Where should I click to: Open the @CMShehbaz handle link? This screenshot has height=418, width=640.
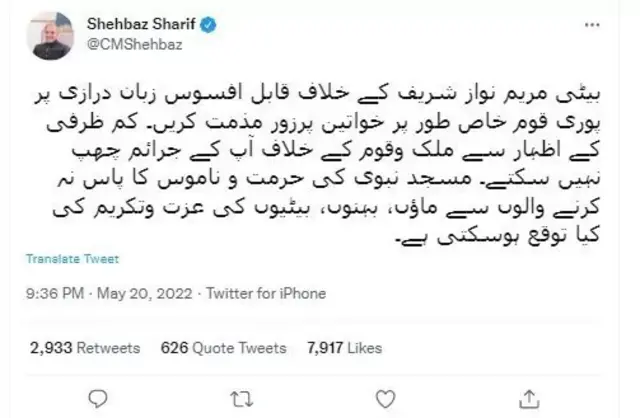click(x=135, y=44)
